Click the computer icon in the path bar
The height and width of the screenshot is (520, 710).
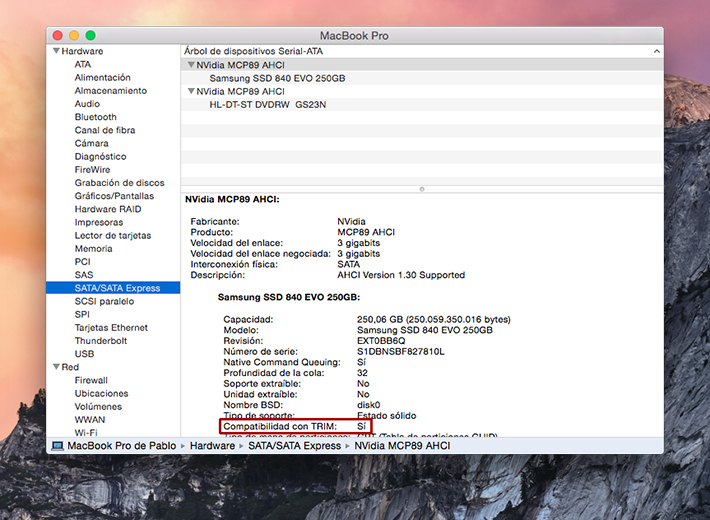56,445
